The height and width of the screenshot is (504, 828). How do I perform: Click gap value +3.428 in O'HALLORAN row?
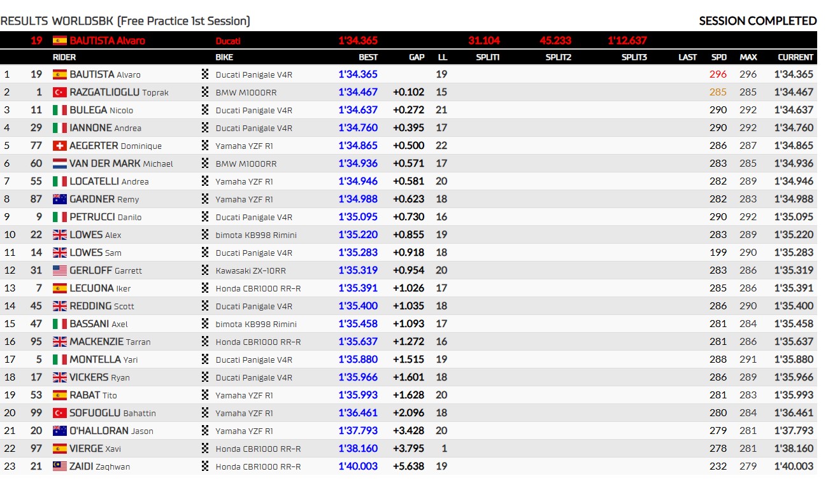tap(409, 431)
